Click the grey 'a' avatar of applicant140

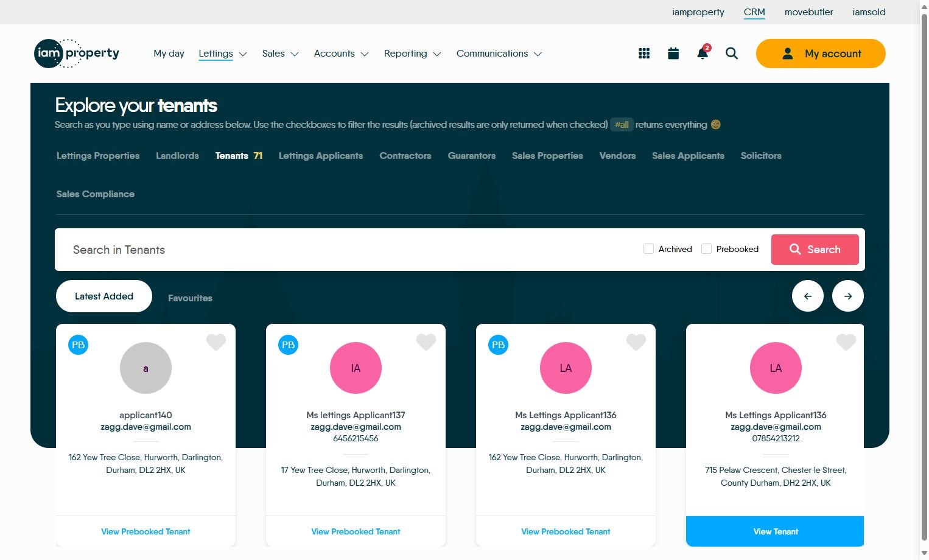(x=145, y=368)
